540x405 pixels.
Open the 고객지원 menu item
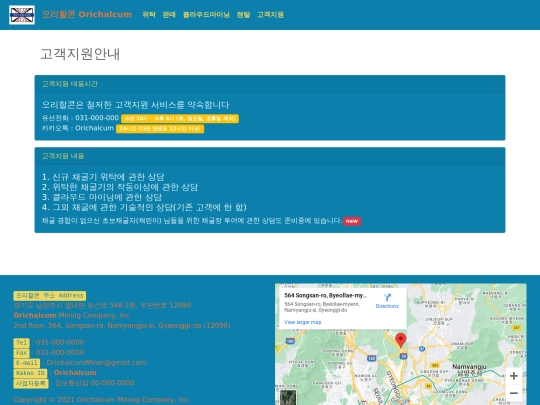270,14
